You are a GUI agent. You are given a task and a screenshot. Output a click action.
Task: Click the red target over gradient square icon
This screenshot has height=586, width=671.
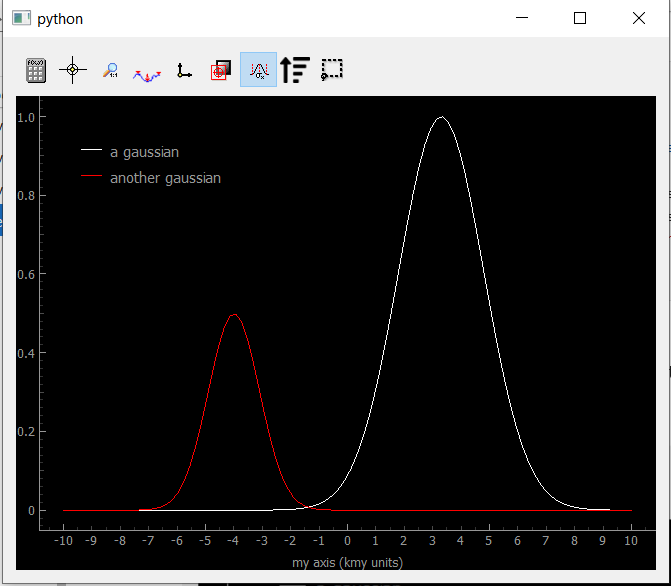tap(221, 70)
